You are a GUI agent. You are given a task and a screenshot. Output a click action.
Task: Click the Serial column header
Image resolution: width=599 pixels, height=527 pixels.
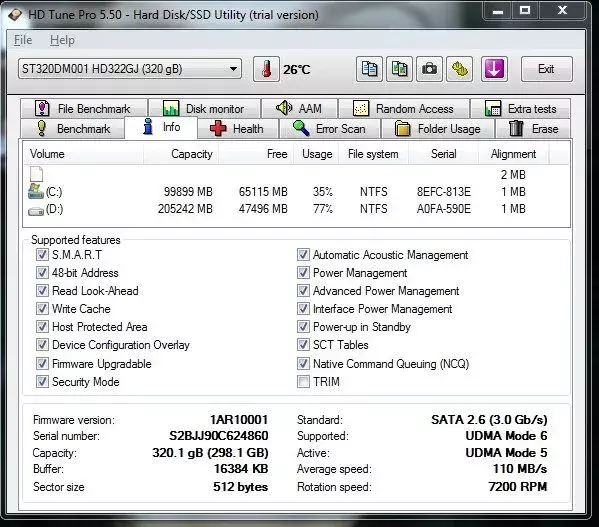coord(444,154)
